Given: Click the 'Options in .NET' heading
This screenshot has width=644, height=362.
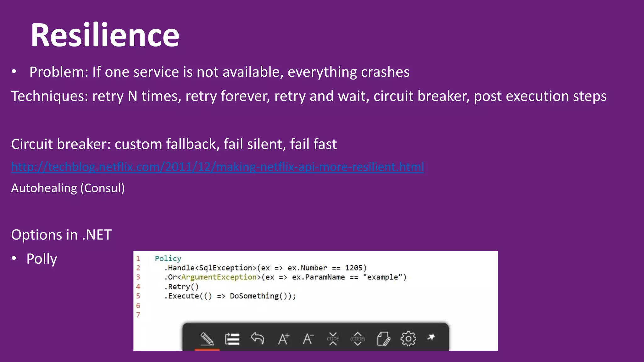Looking at the screenshot, I should 61,235.
